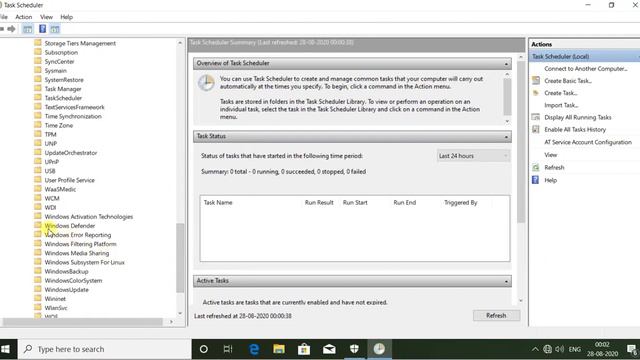Click the forward arrow toolbar icon
This screenshot has height=360, width=640.
[11, 29]
